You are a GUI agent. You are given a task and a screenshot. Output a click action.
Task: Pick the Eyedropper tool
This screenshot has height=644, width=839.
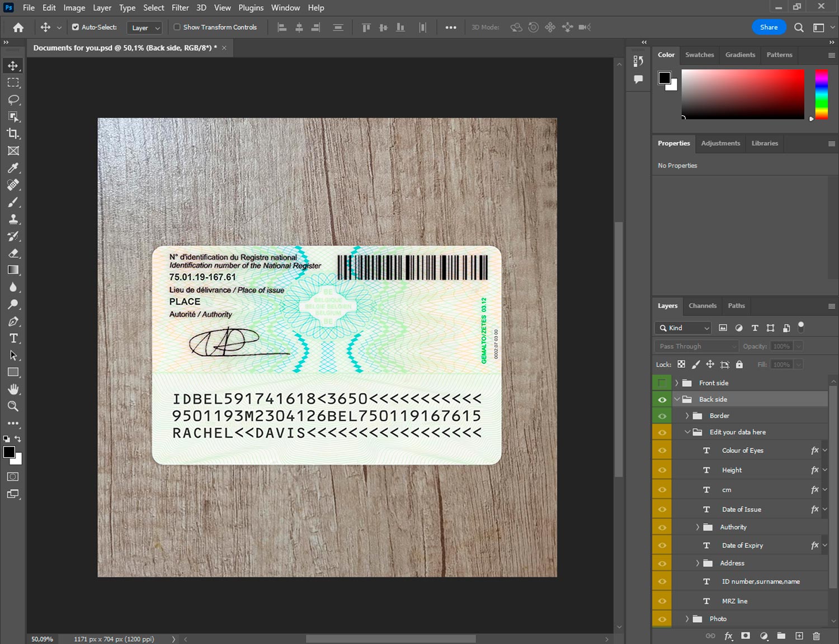click(x=13, y=168)
